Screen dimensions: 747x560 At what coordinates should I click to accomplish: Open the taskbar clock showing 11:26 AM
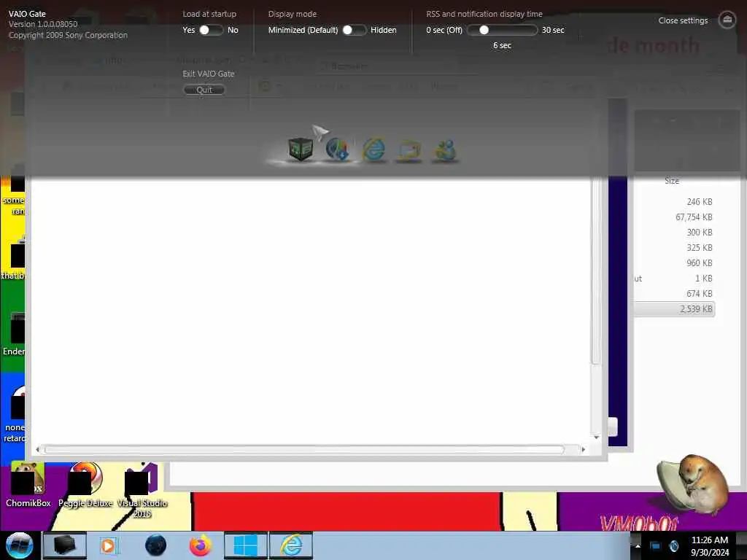[710, 545]
